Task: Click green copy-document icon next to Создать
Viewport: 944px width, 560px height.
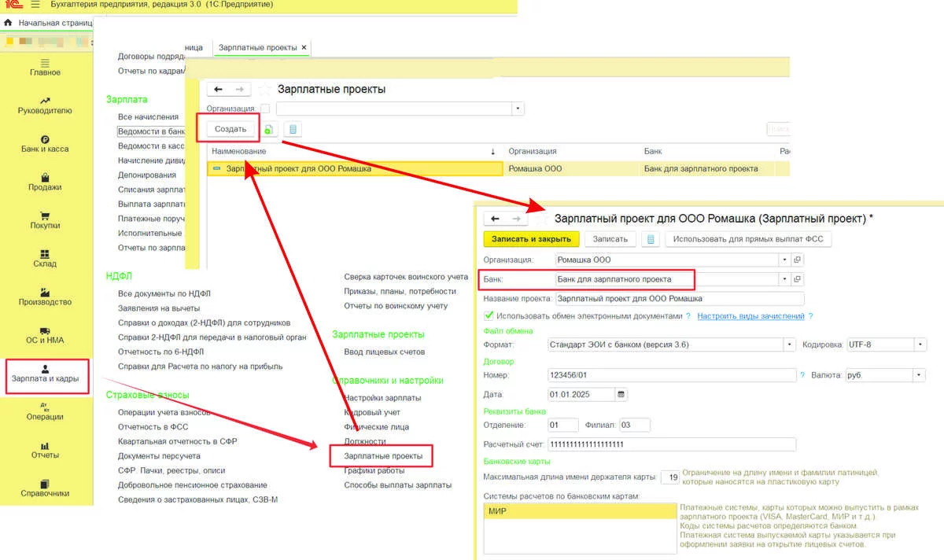Action: point(268,129)
